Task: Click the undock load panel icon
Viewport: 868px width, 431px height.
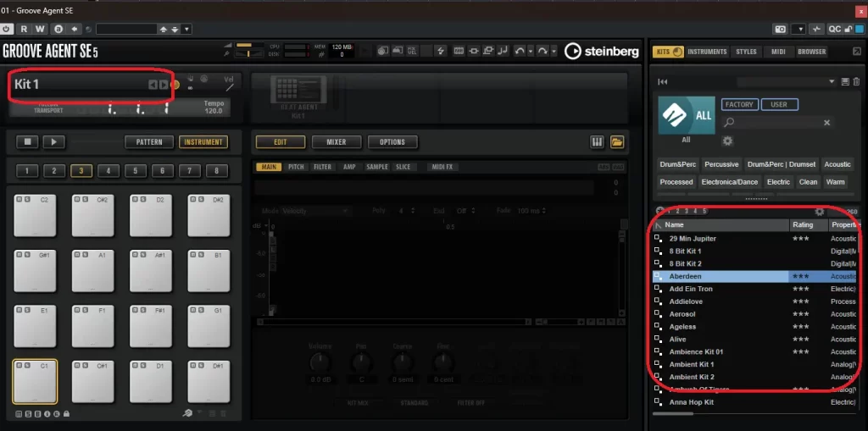Action: coord(857,52)
